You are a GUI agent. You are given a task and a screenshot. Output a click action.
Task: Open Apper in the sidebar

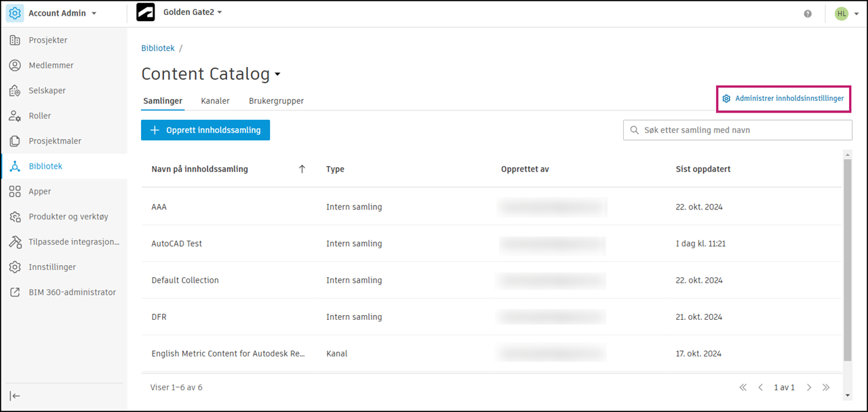40,192
